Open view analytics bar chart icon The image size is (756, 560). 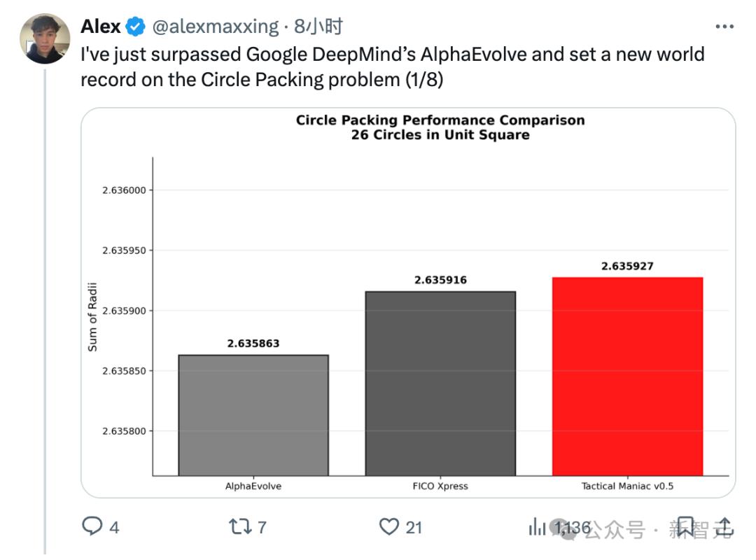[x=538, y=526]
